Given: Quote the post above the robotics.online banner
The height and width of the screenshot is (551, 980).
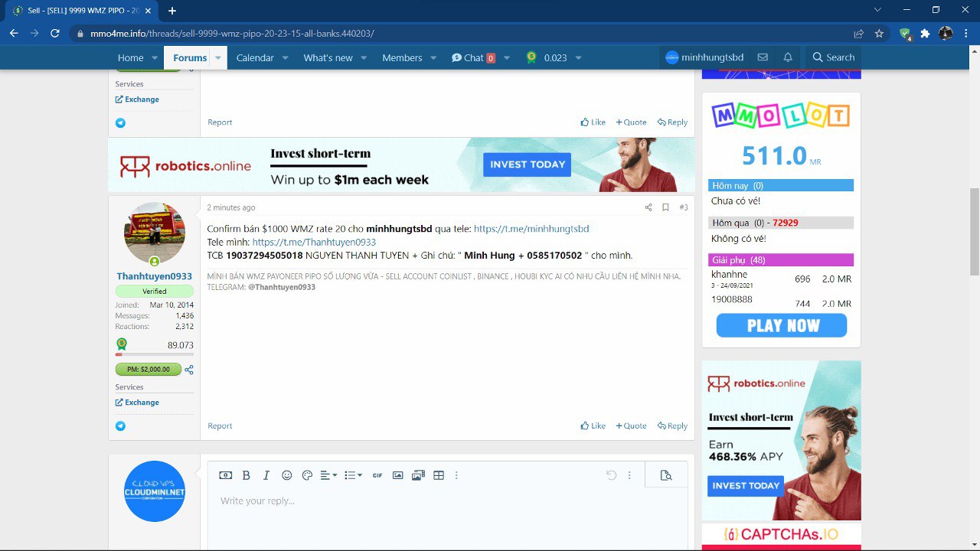Looking at the screenshot, I should click(x=632, y=122).
